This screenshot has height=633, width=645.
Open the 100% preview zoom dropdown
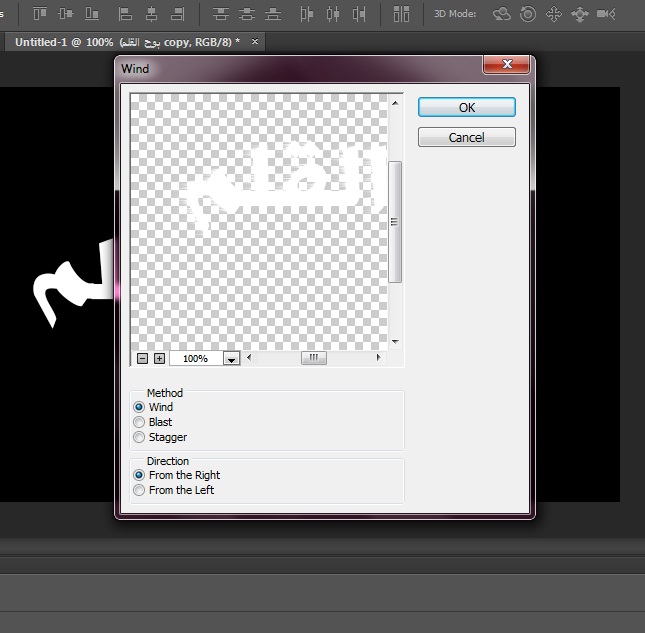pyautogui.click(x=231, y=358)
